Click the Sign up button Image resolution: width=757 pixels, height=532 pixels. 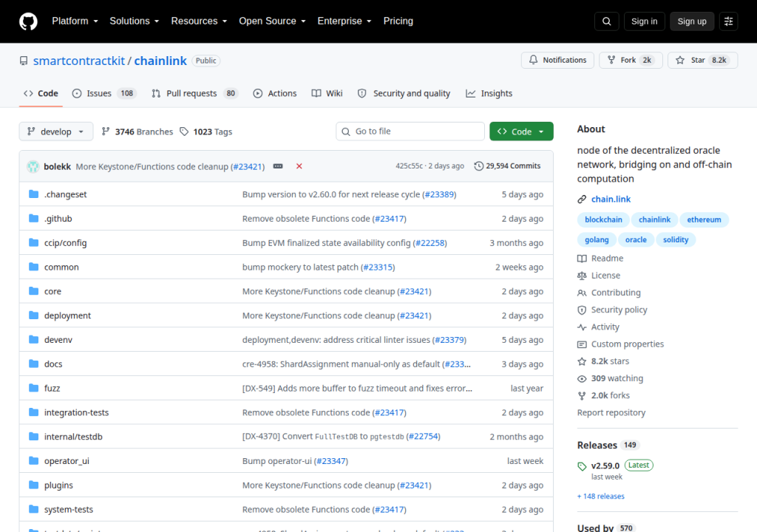click(x=692, y=21)
